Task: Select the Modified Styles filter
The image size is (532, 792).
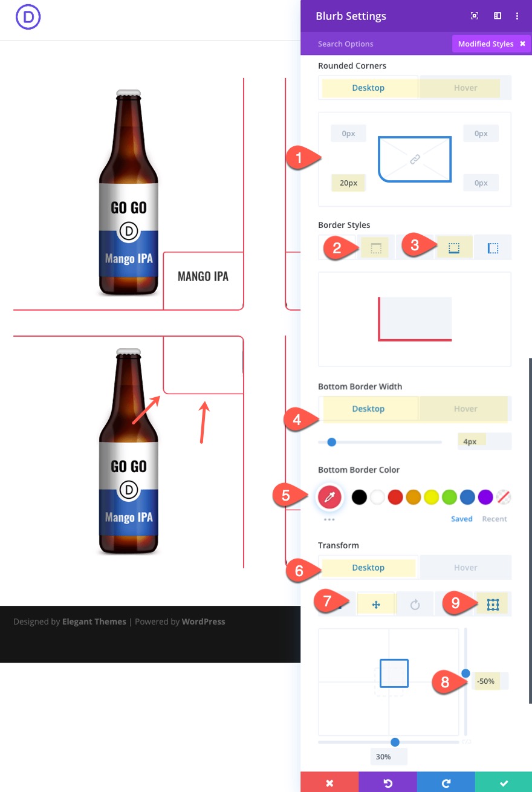Action: (x=486, y=44)
